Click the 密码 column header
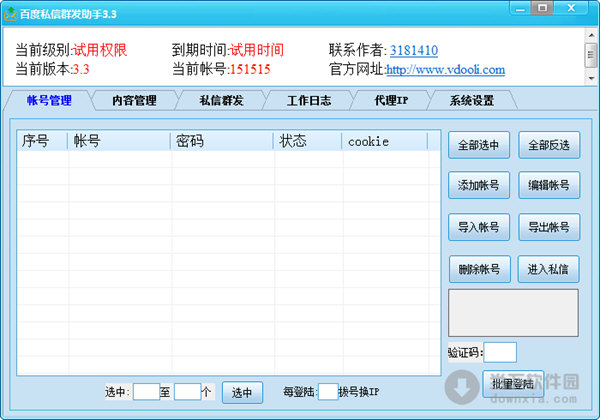Screen dimensions: 600x420 222,141
